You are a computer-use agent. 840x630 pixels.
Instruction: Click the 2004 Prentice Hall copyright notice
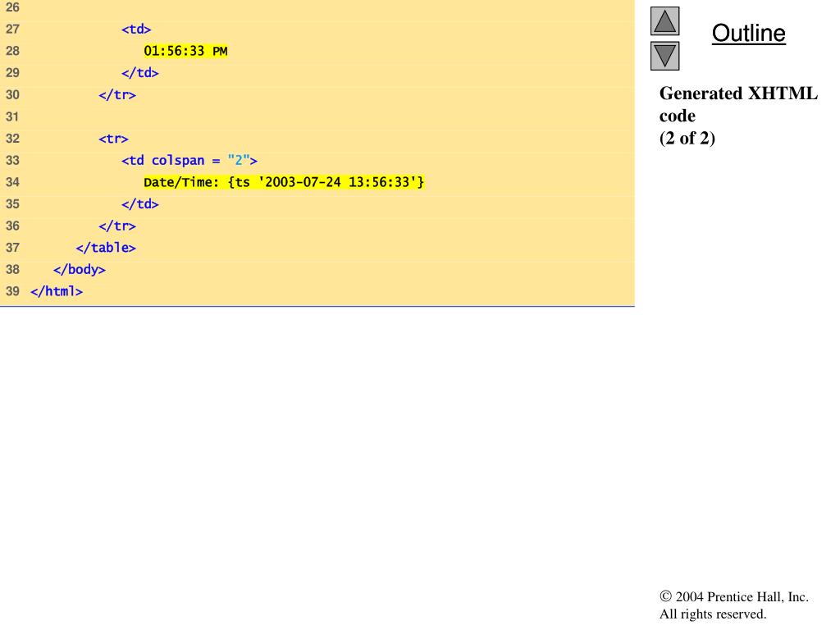click(734, 597)
